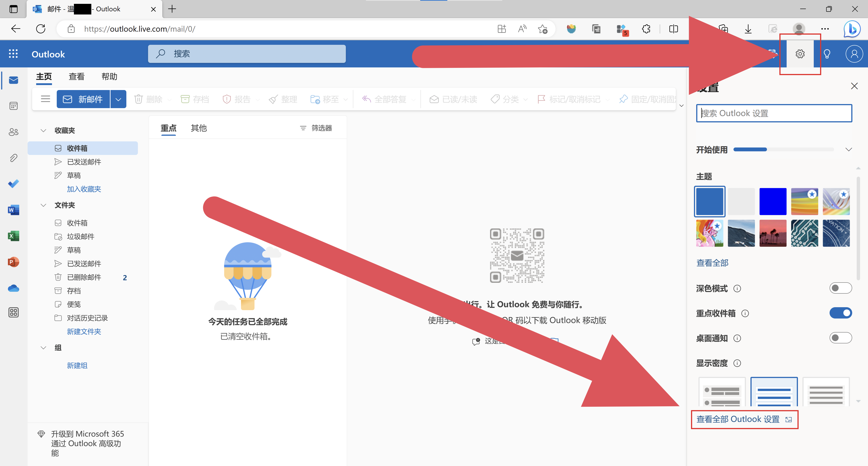Turn off the 重点收件箱 switch
Viewport: 868px width, 466px height.
[x=840, y=313]
